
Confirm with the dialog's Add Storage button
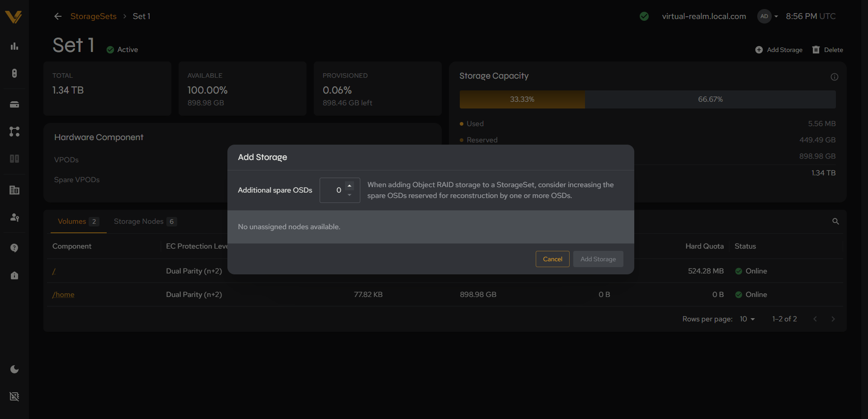pyautogui.click(x=598, y=259)
